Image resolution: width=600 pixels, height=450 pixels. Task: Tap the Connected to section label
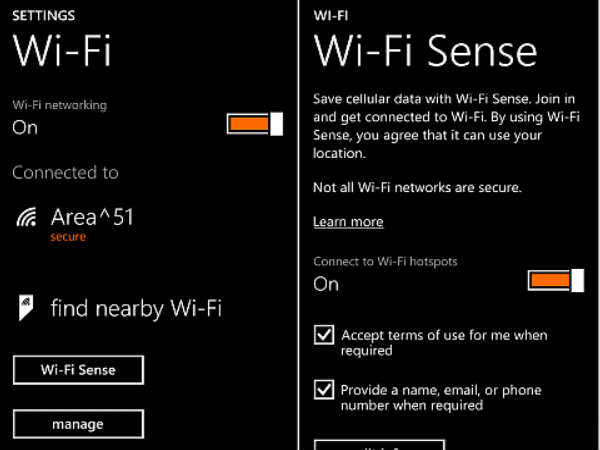(x=65, y=173)
